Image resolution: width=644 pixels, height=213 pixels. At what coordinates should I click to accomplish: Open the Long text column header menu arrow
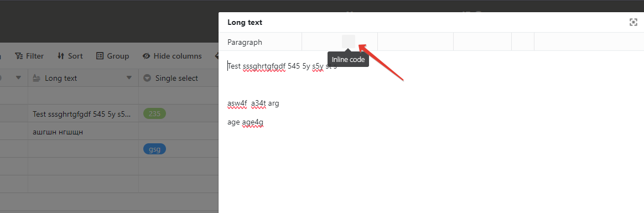point(129,78)
